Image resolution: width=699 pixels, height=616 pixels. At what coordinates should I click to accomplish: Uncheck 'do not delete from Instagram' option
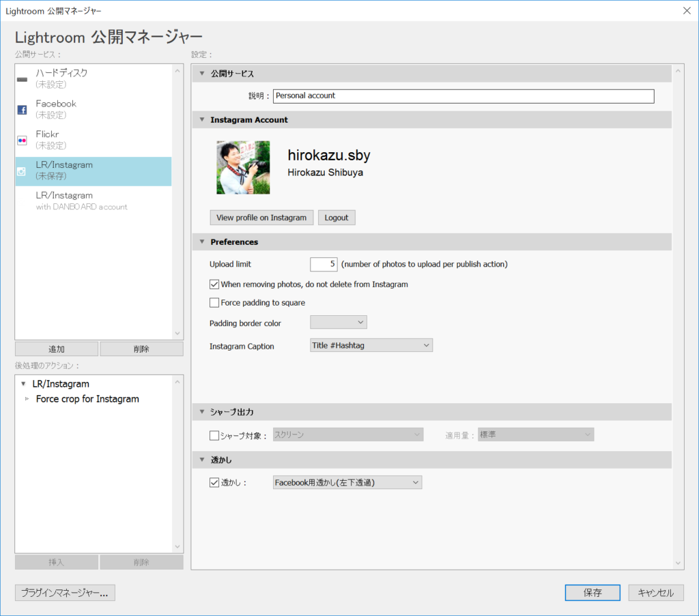214,284
